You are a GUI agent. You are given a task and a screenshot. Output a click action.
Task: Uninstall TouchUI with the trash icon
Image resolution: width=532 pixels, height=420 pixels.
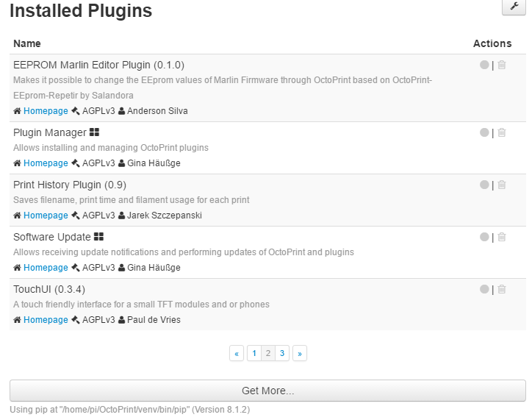point(502,289)
